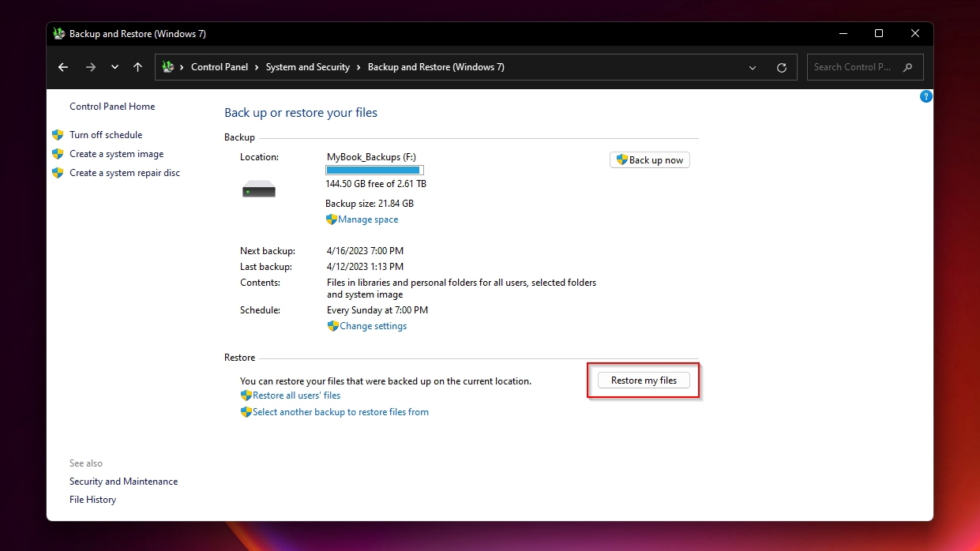Image resolution: width=980 pixels, height=551 pixels.
Task: Click the next backup date 4/16/2023 7:00 PM
Action: pos(366,251)
